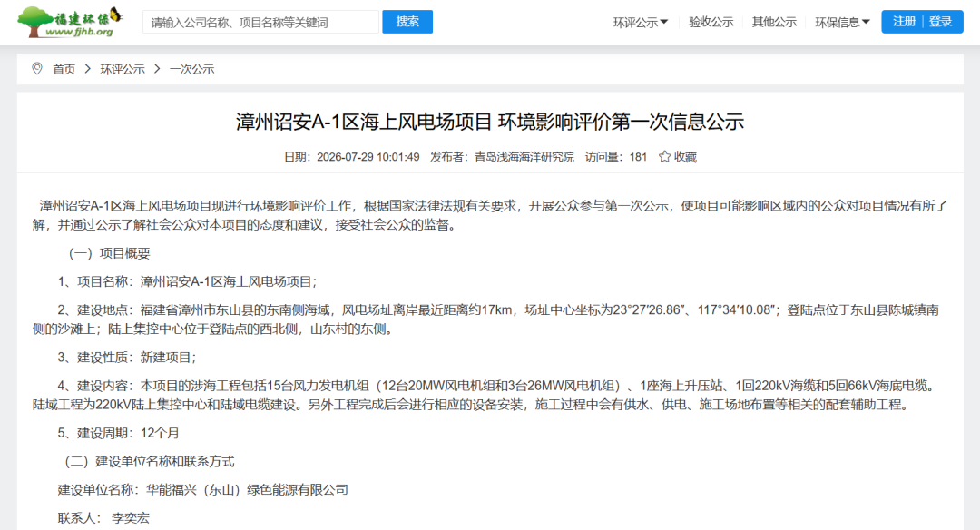
Task: Click the date text 2026-07-29 10:01:49
Action: click(x=368, y=157)
